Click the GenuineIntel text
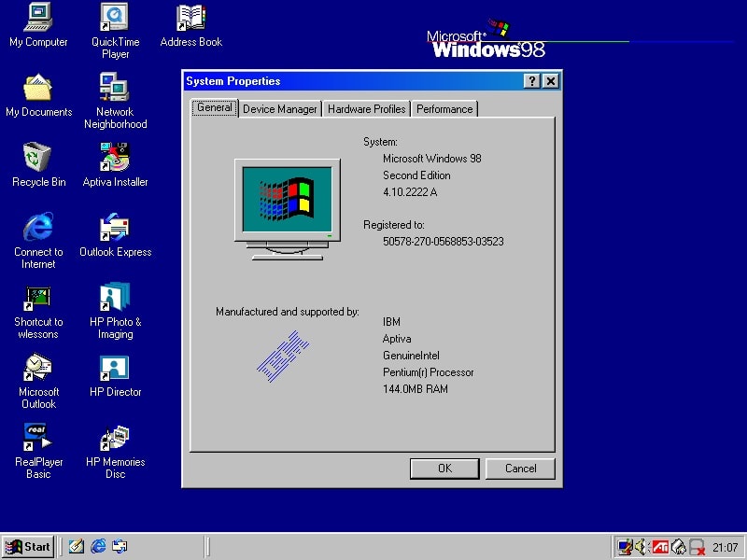This screenshot has height=560, width=747. click(x=411, y=356)
